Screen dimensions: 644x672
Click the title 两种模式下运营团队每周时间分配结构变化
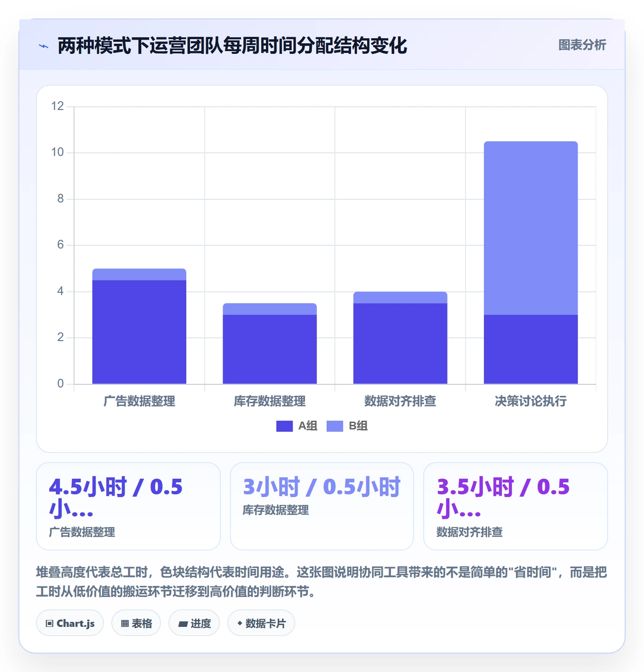point(232,46)
